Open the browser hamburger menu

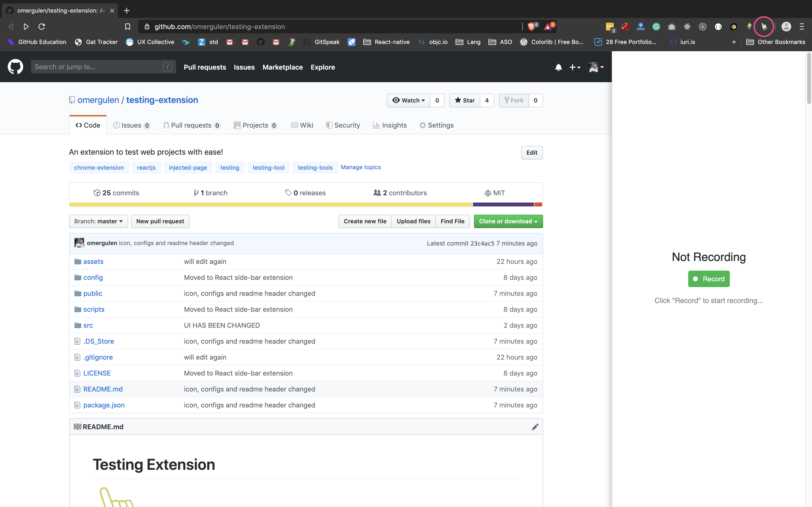coord(802,27)
